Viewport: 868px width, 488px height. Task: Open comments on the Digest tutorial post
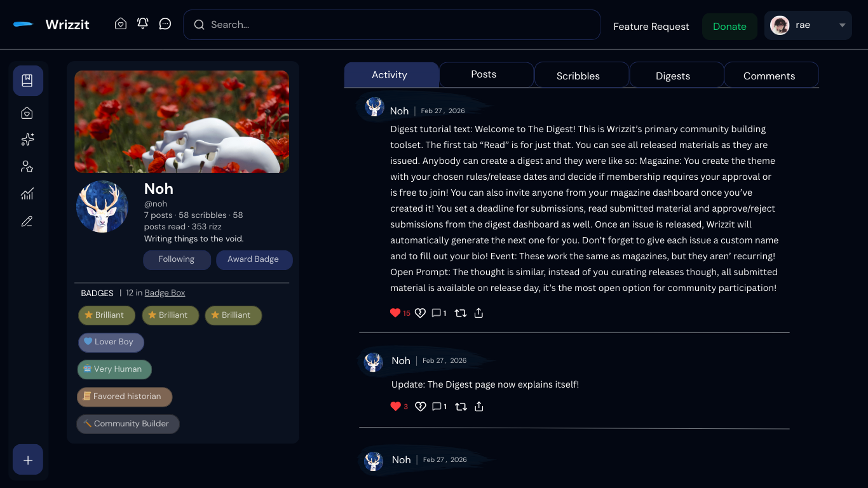tap(439, 313)
